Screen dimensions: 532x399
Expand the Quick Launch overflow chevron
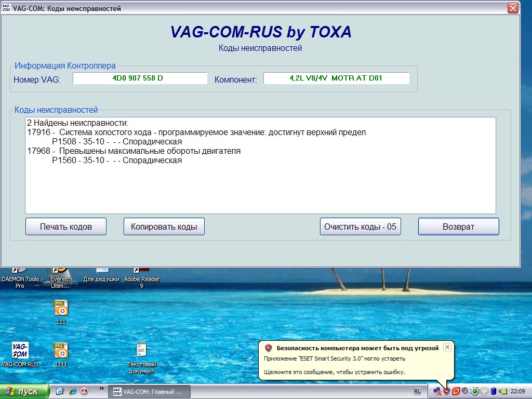point(101,388)
